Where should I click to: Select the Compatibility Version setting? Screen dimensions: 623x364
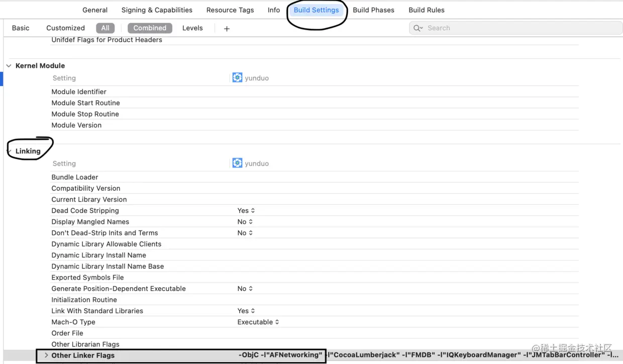click(x=315, y=188)
